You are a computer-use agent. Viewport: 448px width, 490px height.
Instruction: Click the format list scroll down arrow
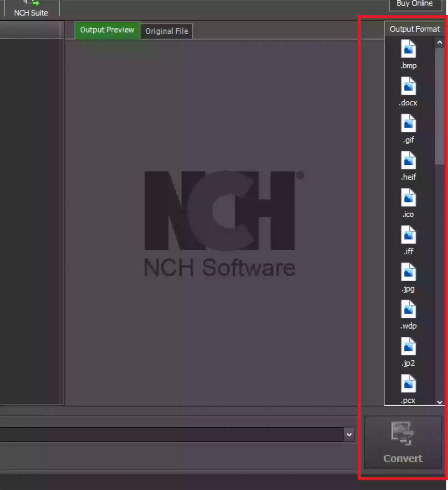[440, 402]
